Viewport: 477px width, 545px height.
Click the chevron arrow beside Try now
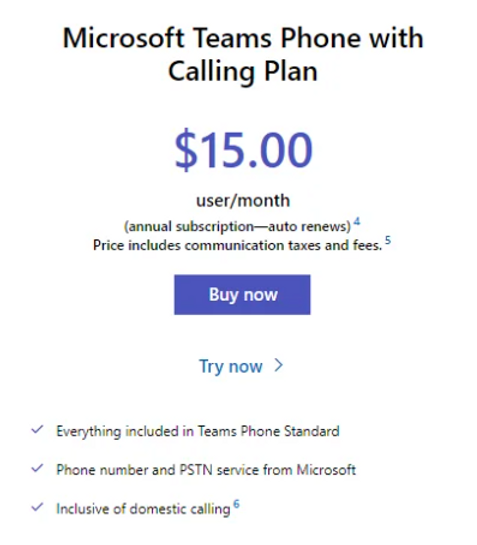(x=279, y=365)
